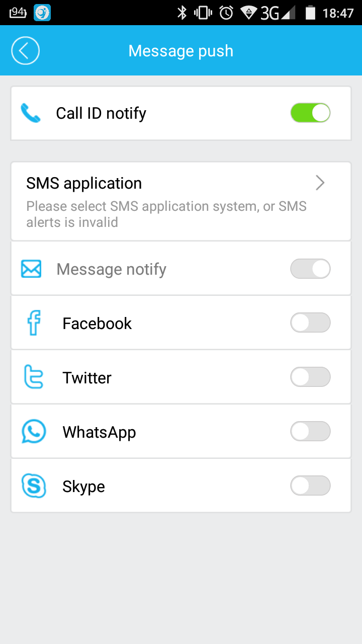Turn on the Twitter toggle
Viewport: 362px width, 644px height.
[310, 377]
